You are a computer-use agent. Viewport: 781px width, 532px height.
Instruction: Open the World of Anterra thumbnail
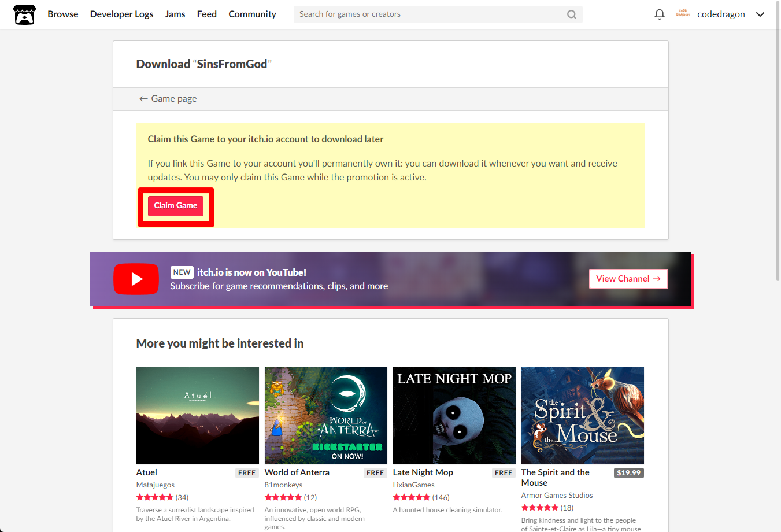(x=326, y=416)
